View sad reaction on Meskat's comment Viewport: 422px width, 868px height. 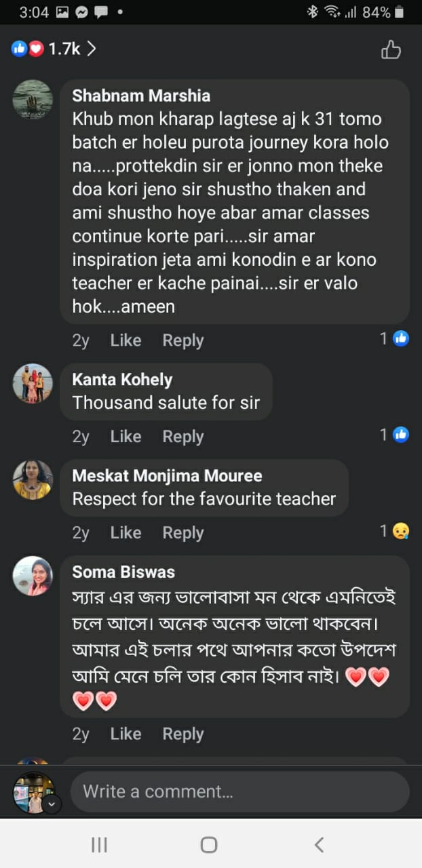[396, 531]
